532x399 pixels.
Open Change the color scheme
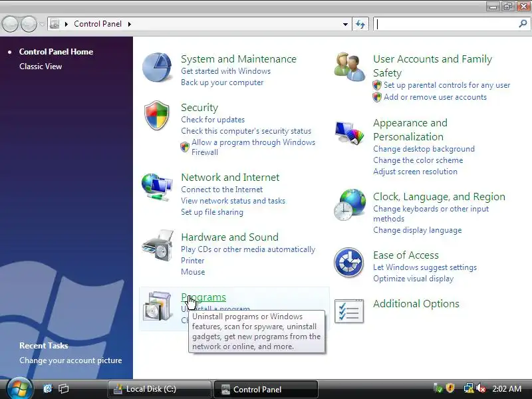point(418,160)
